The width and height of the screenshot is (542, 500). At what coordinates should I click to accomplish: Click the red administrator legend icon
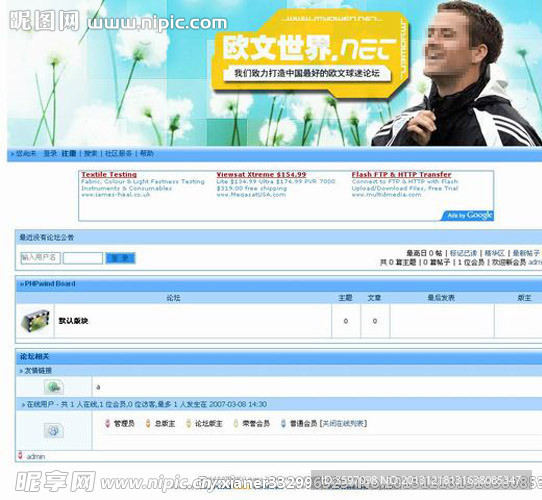pos(108,423)
